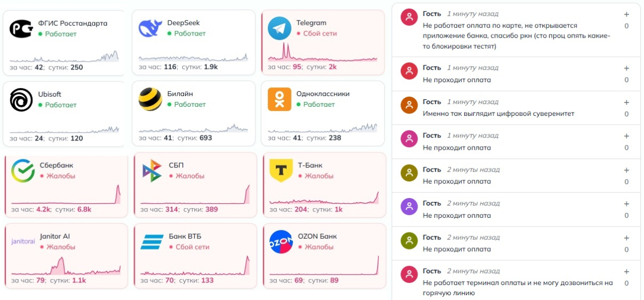
Task: Click the ФГИС Росстандарта logo icon
Action: 21,28
